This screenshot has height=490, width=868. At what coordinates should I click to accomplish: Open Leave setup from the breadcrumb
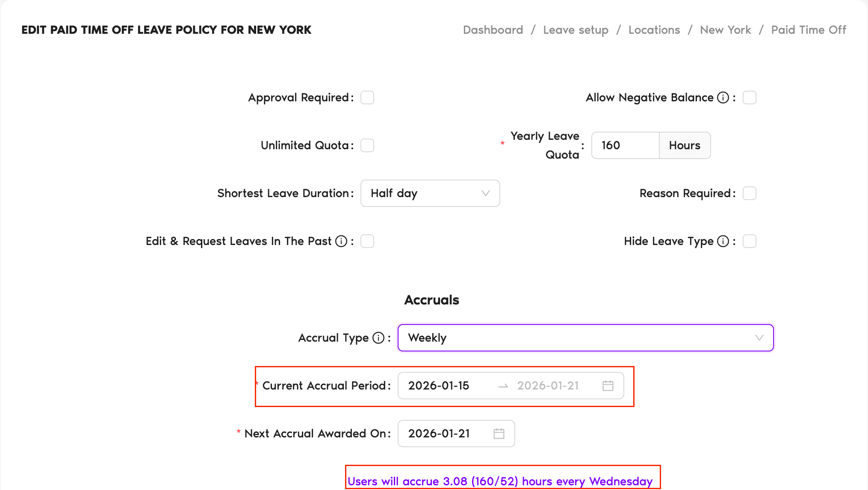click(576, 30)
